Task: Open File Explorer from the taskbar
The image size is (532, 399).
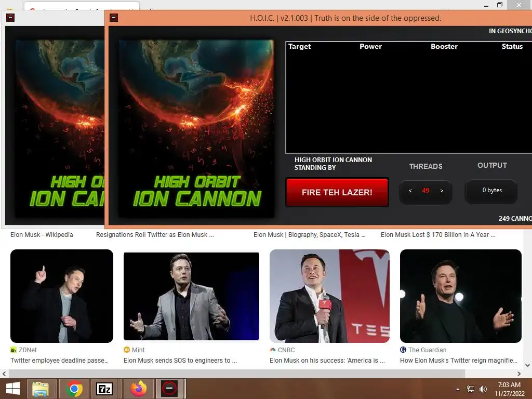Action: click(x=41, y=389)
